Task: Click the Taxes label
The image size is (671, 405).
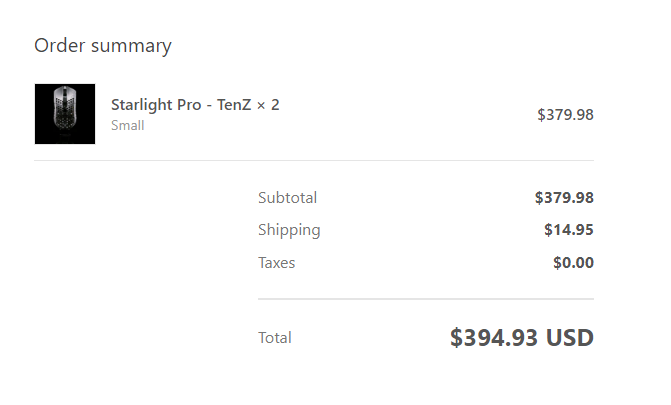Action: [276, 263]
